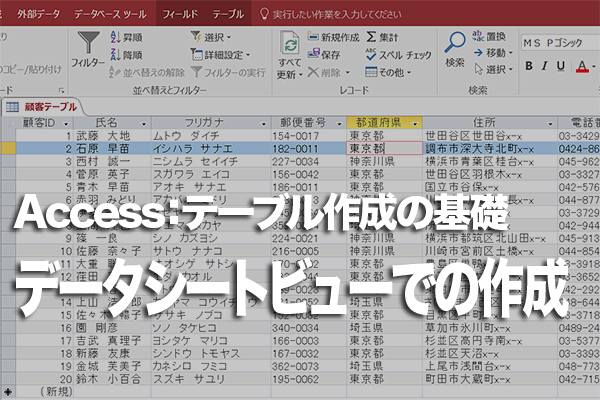Toggle 集計 totals row

click(x=382, y=37)
